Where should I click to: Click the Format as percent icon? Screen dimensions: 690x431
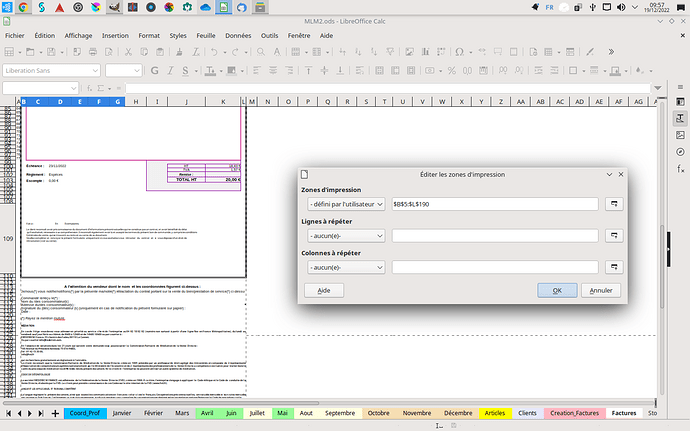[x=451, y=70]
